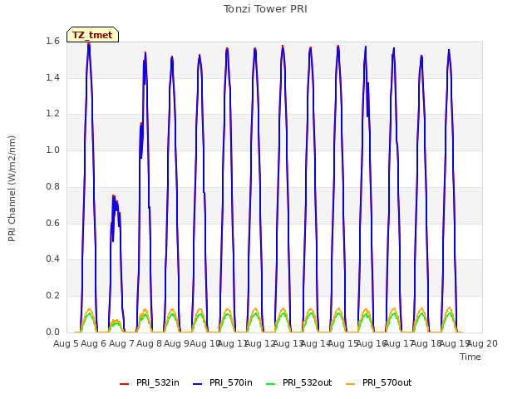Click the Aug 20 x-axis tick
This screenshot has width=532, height=399.
click(x=483, y=343)
